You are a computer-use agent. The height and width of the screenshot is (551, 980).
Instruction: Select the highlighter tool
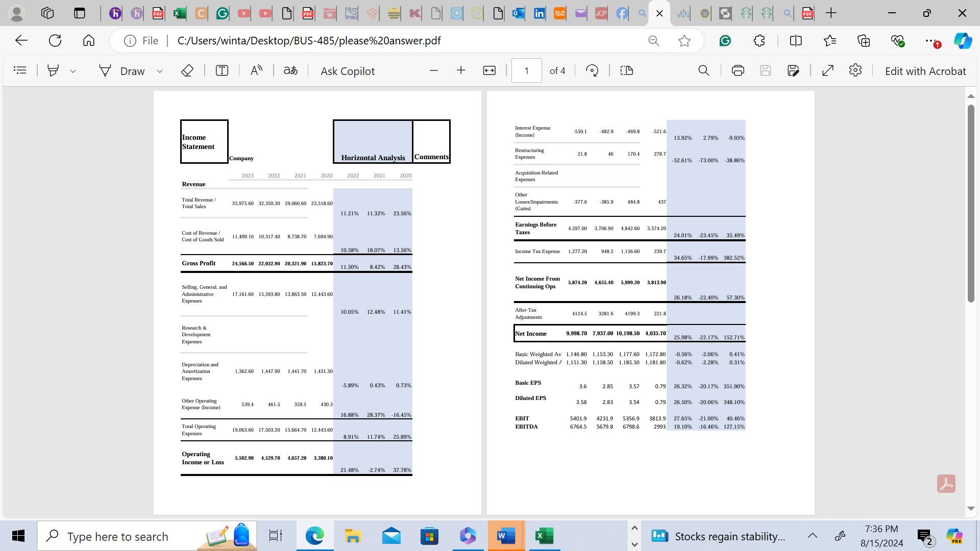click(53, 71)
